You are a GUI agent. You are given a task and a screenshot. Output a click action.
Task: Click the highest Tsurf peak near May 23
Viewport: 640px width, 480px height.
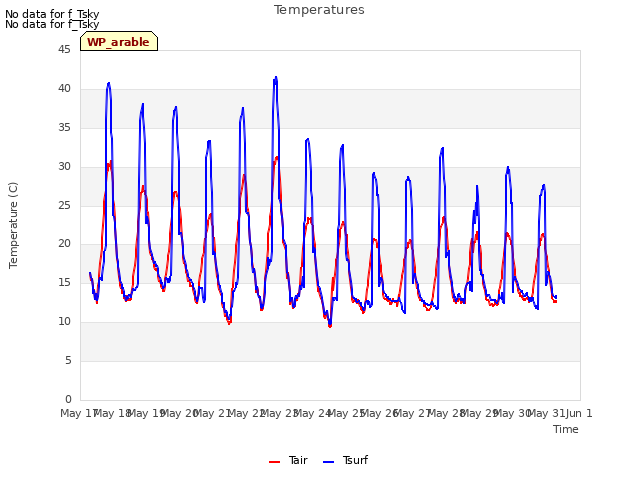click(276, 78)
